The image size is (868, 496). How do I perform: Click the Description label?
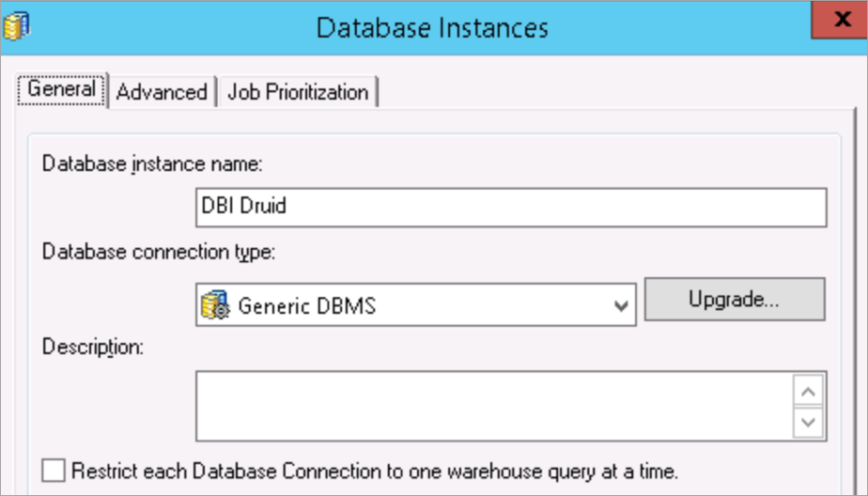[x=92, y=347]
